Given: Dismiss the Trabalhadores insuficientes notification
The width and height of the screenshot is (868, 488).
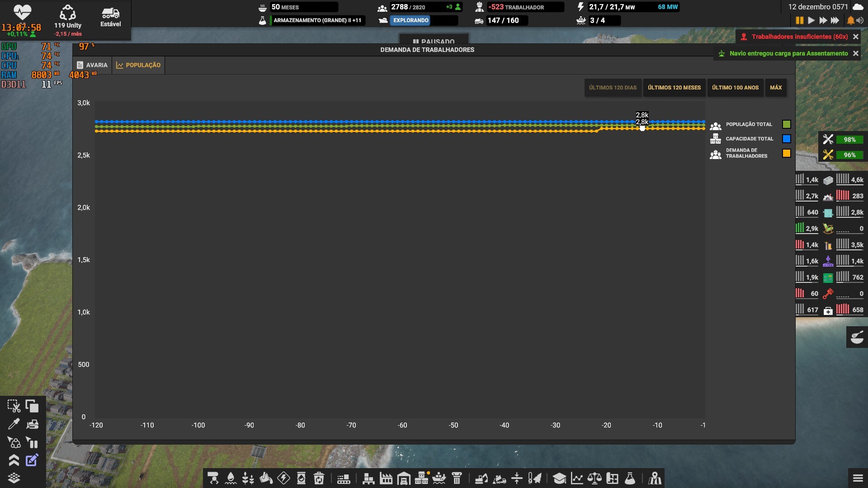Looking at the screenshot, I should [856, 37].
